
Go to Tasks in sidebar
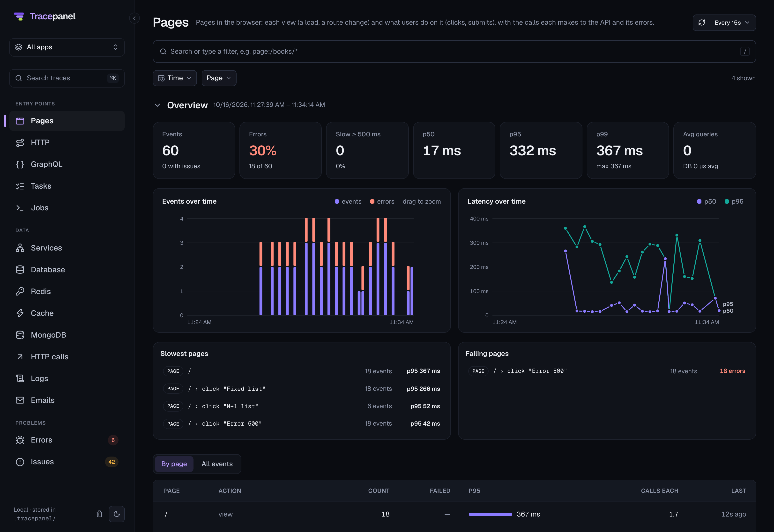(67, 186)
